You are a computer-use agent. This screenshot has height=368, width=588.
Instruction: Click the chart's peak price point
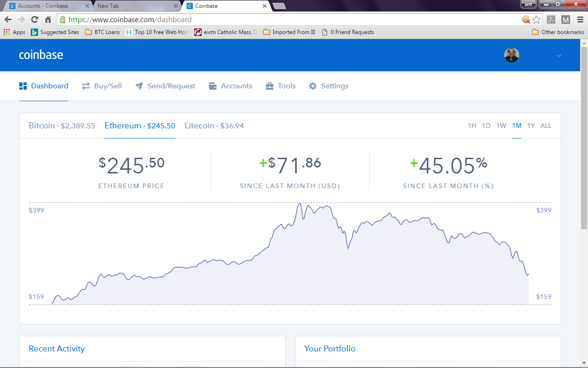pyautogui.click(x=300, y=203)
